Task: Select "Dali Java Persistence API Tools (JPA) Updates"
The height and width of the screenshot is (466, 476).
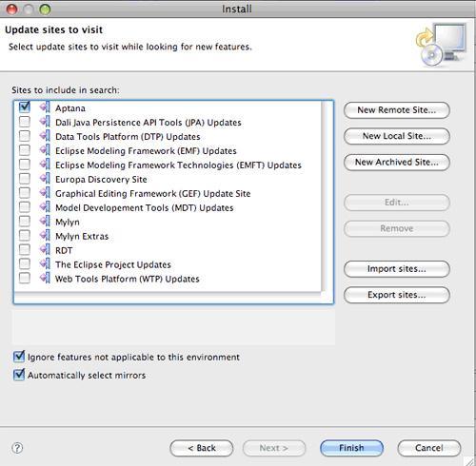Action: point(149,123)
